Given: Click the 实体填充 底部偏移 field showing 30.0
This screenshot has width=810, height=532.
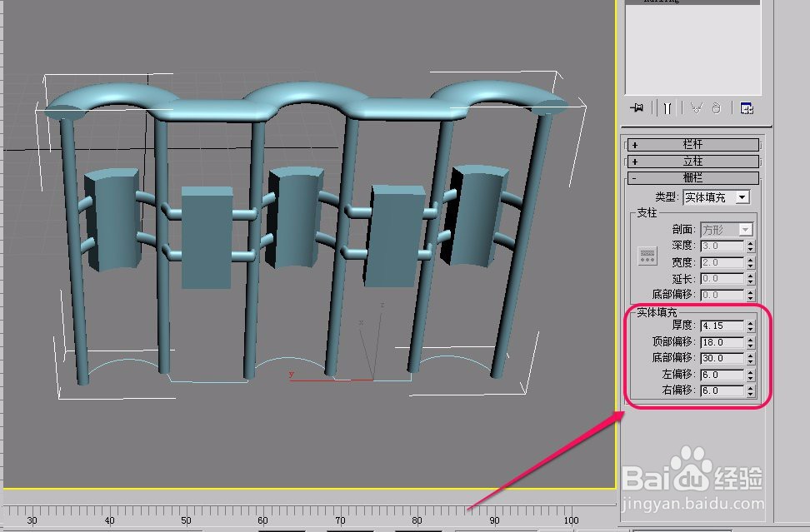Looking at the screenshot, I should coord(722,358).
